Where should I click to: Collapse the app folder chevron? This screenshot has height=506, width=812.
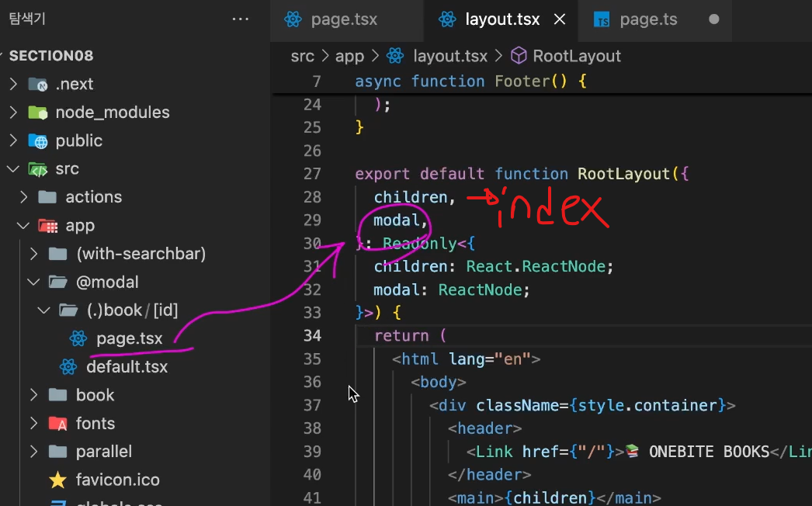[23, 226]
